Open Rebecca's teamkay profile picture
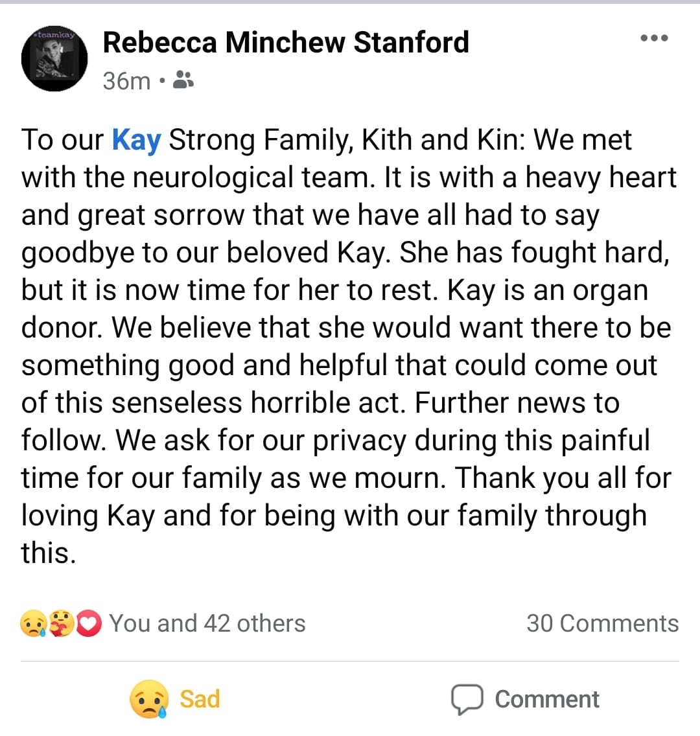 click(x=54, y=58)
